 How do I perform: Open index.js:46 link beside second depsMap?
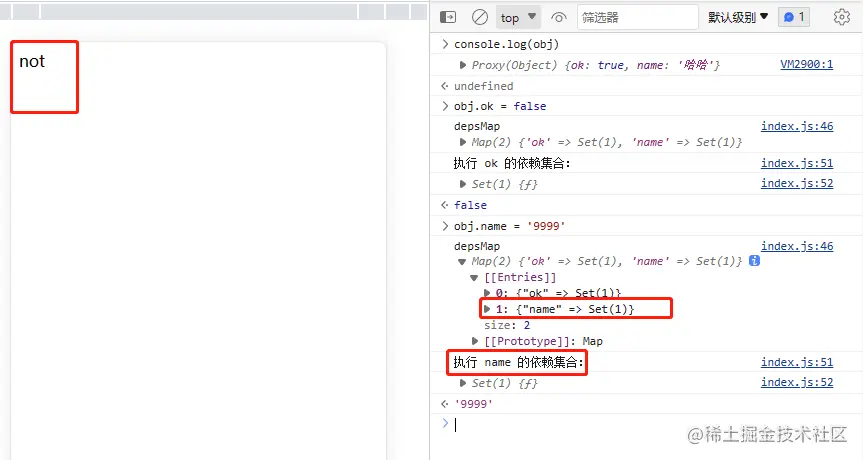pos(797,246)
